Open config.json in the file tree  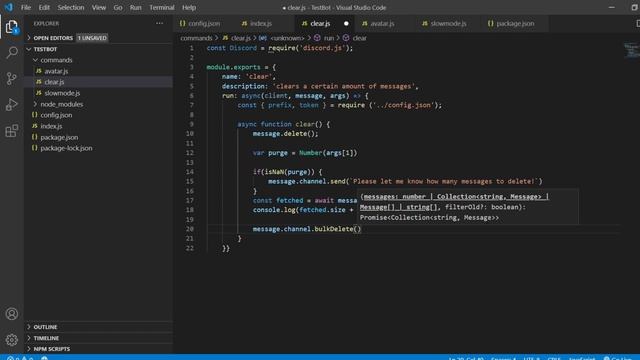pyautogui.click(x=98, y=115)
